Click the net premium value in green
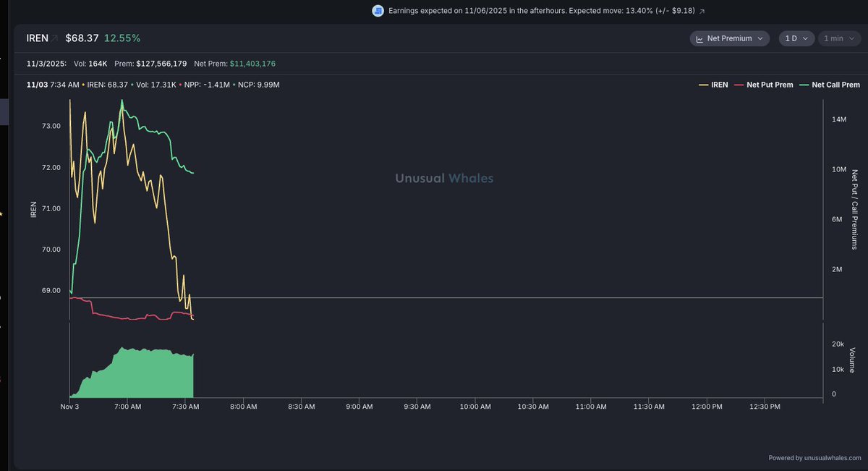 pyautogui.click(x=252, y=64)
